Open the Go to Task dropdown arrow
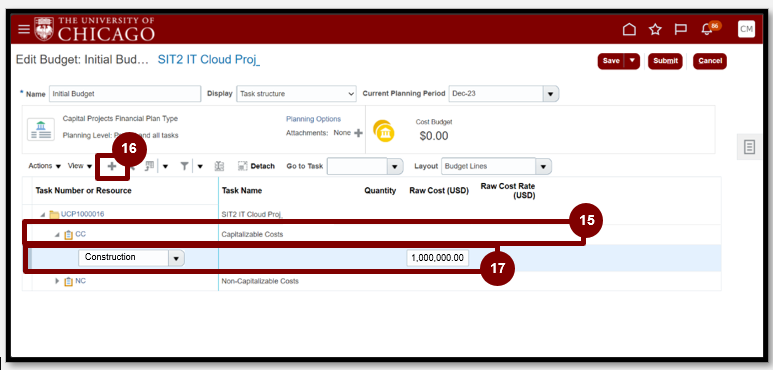Viewport: 773px width, 370px height. tap(394, 167)
